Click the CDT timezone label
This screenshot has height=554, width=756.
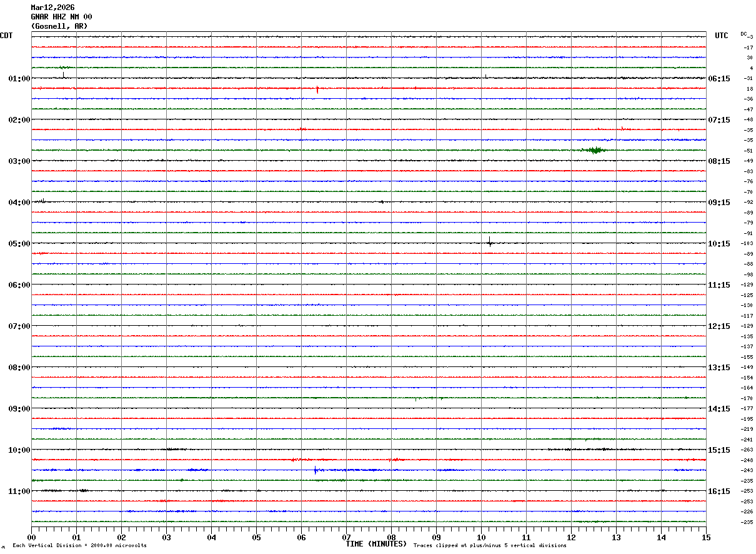click(x=6, y=36)
